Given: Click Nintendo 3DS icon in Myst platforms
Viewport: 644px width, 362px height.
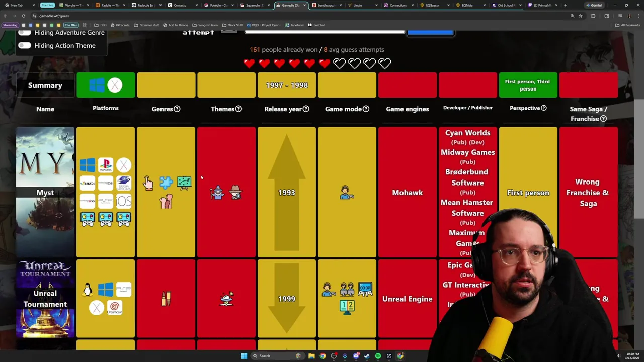Looking at the screenshot, I should tap(88, 202).
